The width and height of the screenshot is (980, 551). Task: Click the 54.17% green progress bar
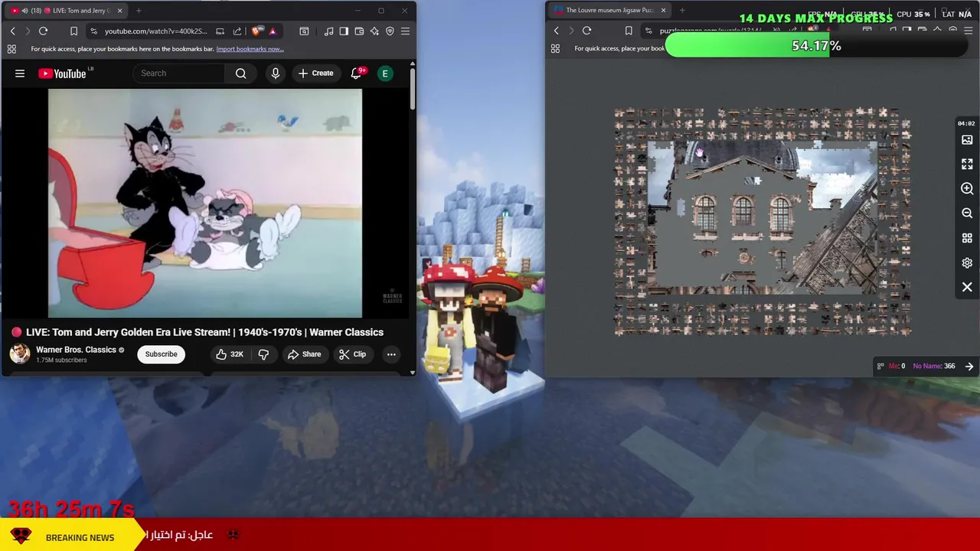click(816, 46)
